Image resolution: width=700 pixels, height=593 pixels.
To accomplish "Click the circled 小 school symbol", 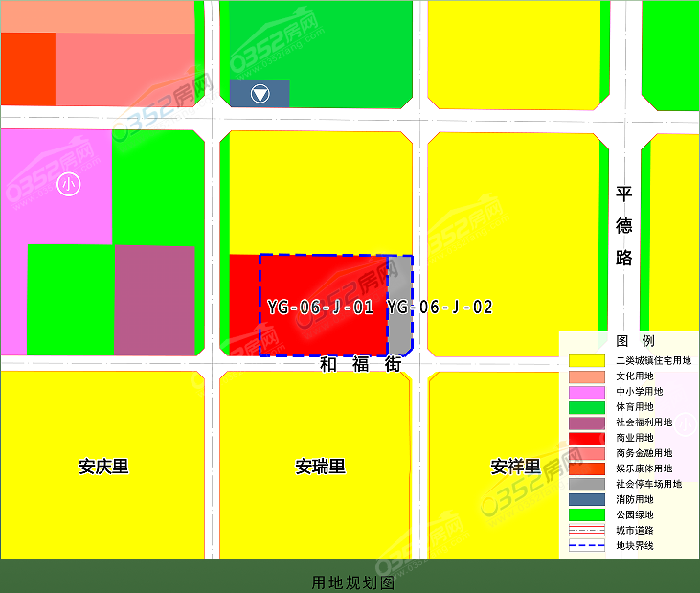I will point(68,183).
